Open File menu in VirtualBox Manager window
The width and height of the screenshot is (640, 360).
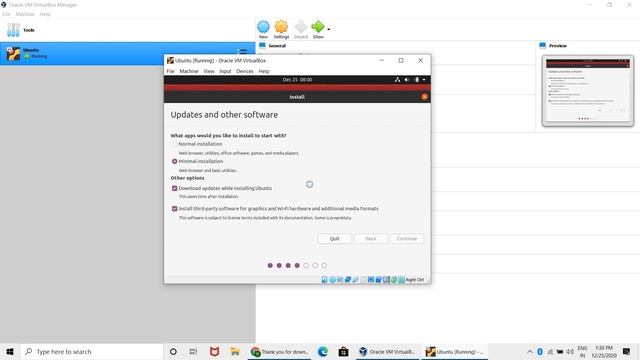(7, 14)
